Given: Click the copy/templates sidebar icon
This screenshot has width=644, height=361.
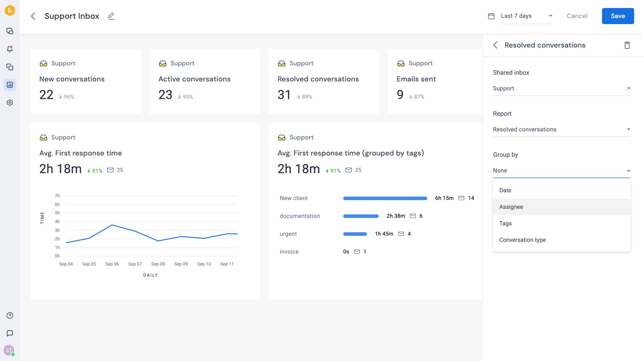Looking at the screenshot, I should (10, 67).
